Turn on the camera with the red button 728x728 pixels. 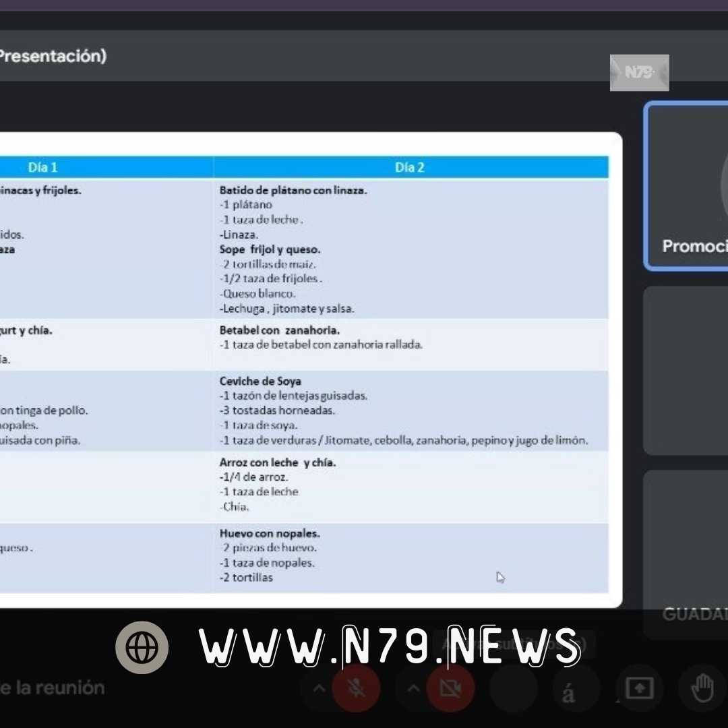(x=450, y=688)
